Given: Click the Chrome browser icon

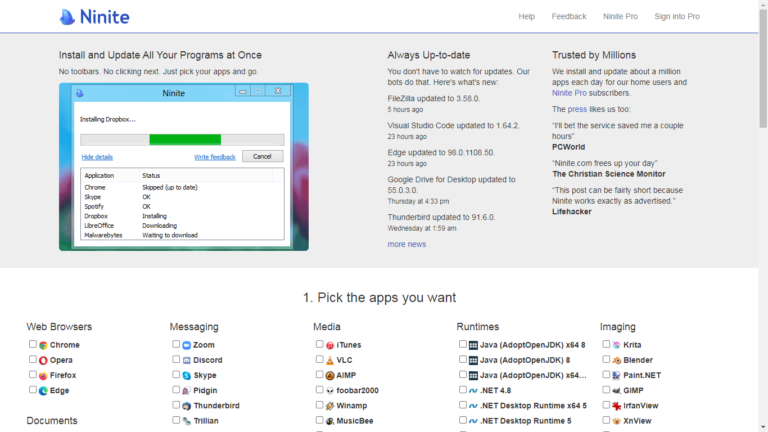Looking at the screenshot, I should (x=43, y=345).
